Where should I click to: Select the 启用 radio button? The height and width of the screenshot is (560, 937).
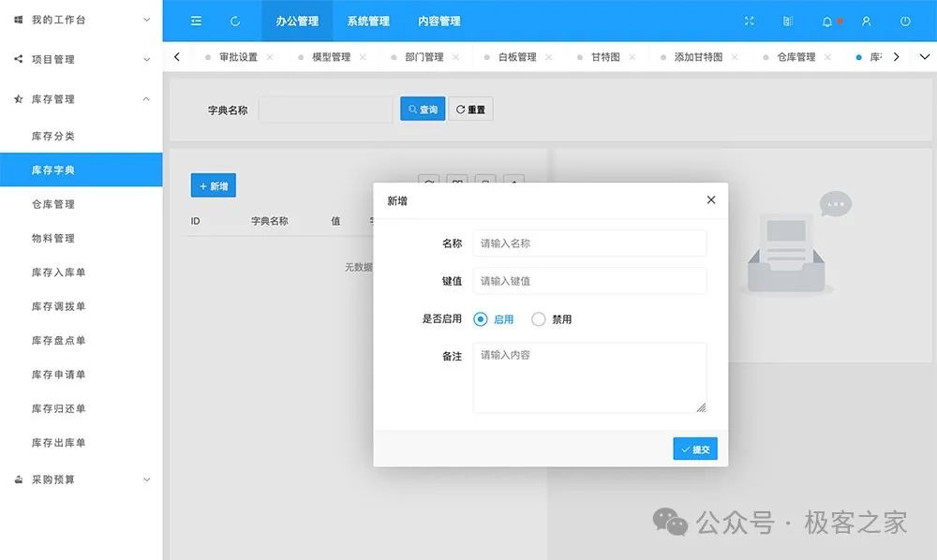[x=481, y=319]
